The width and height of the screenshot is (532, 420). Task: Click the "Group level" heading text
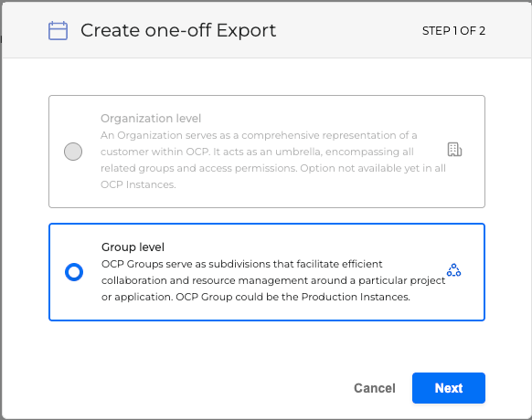pyautogui.click(x=133, y=247)
